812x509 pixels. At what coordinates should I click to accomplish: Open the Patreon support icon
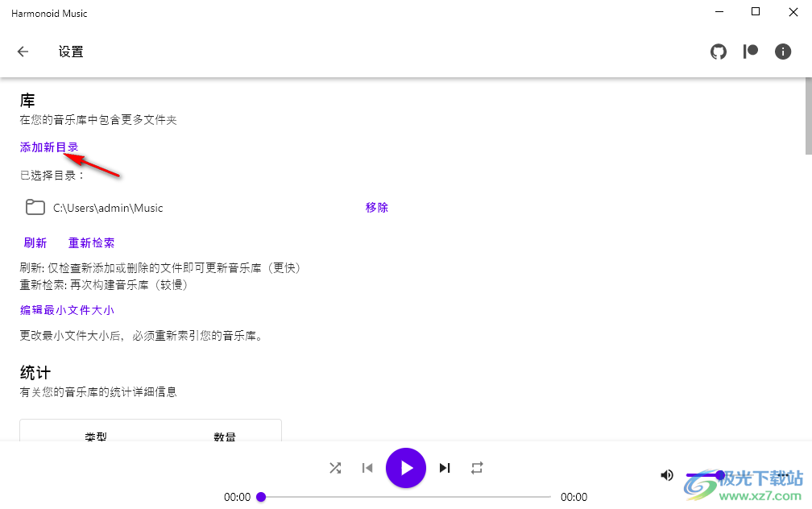coord(751,52)
